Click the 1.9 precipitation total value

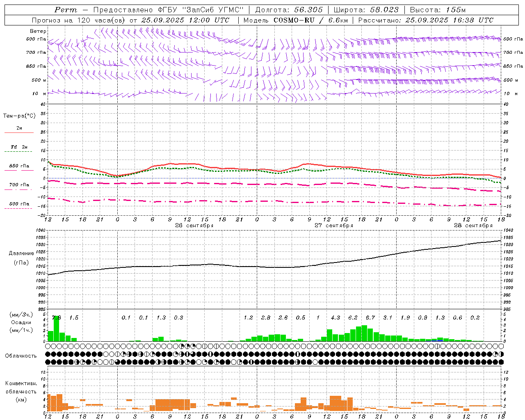coord(405,318)
